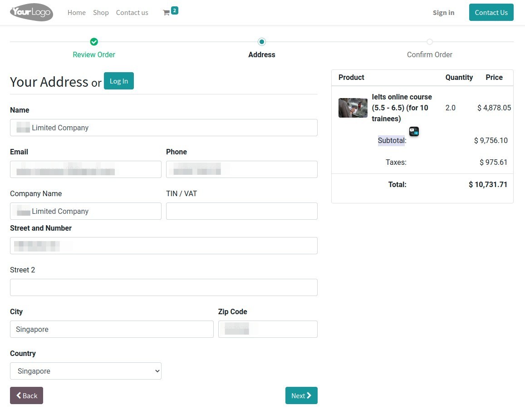Open the Country dropdown
This screenshot has height=420, width=525.
85,371
